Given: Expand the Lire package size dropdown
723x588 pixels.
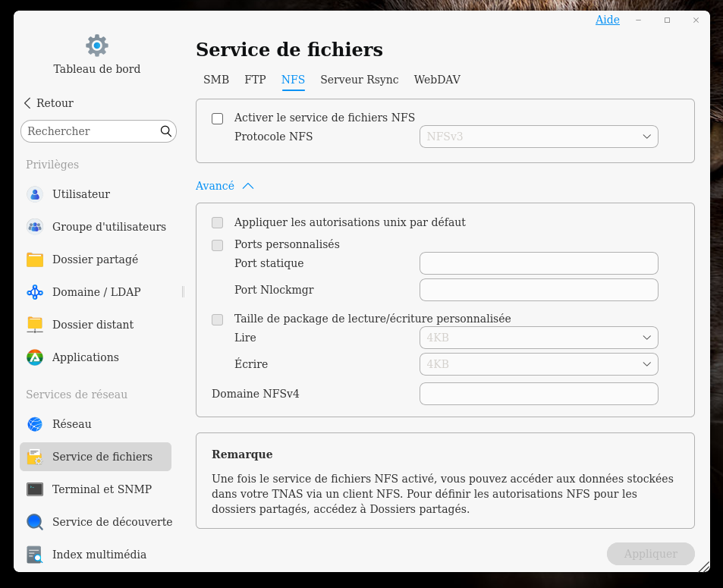Looking at the screenshot, I should point(539,338).
